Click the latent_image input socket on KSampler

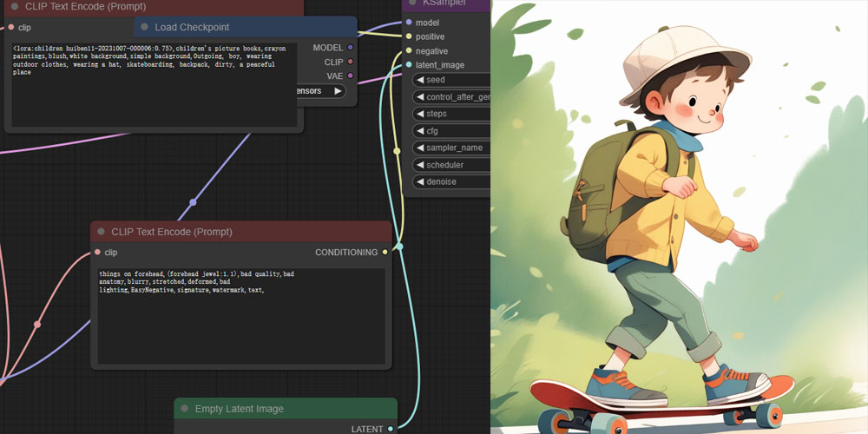[409, 65]
